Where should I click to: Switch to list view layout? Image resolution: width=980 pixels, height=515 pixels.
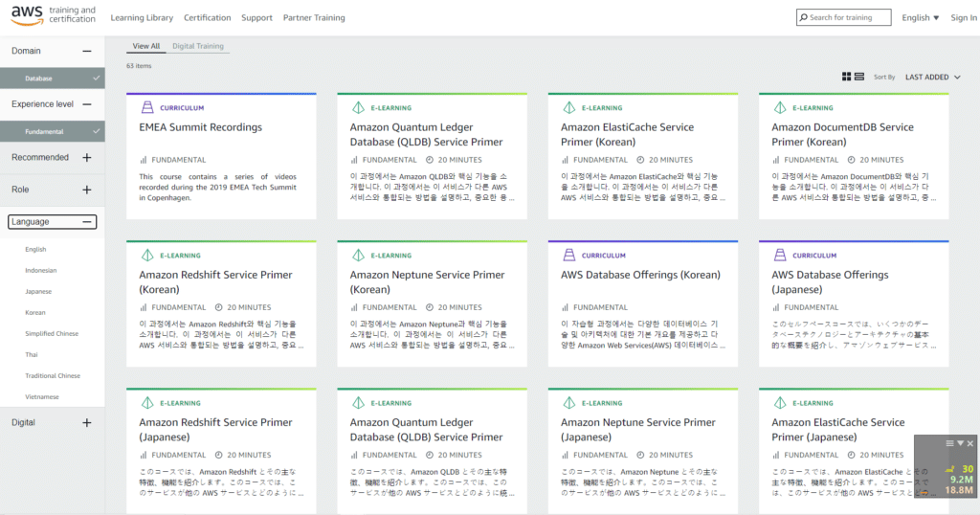[x=859, y=77]
